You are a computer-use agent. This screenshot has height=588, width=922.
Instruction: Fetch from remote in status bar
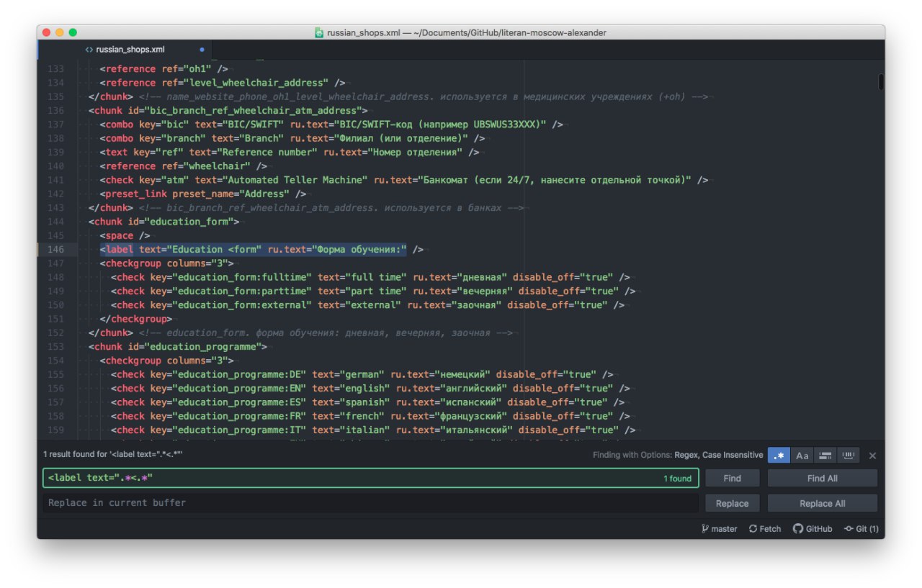(x=765, y=529)
